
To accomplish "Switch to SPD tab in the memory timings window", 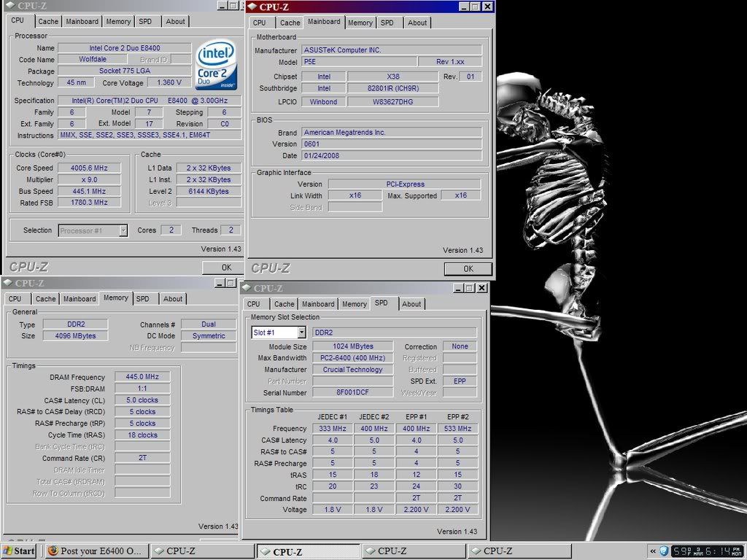I will (x=143, y=299).
